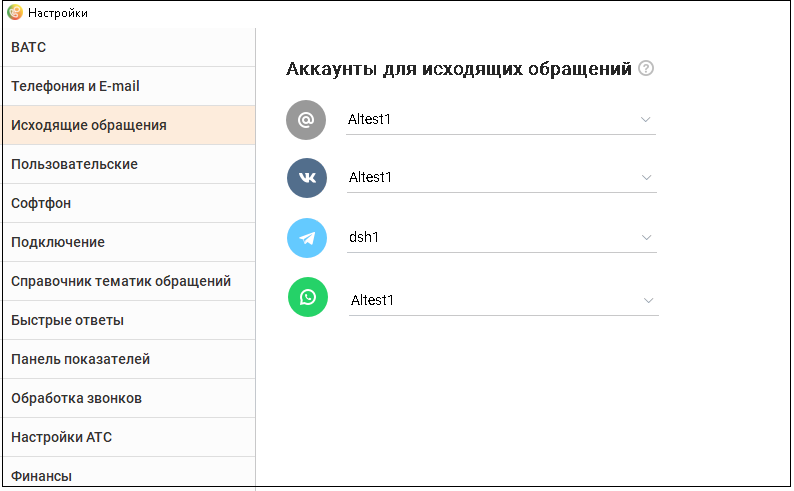Open the ВАТС settings section
The image size is (794, 491).
pyautogui.click(x=129, y=47)
